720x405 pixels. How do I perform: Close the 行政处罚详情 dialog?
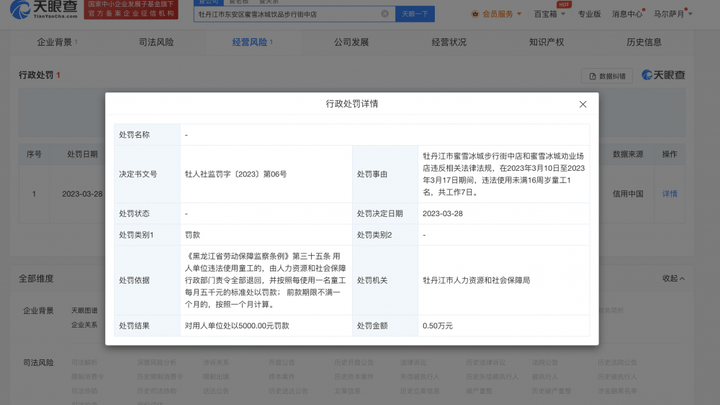583,104
